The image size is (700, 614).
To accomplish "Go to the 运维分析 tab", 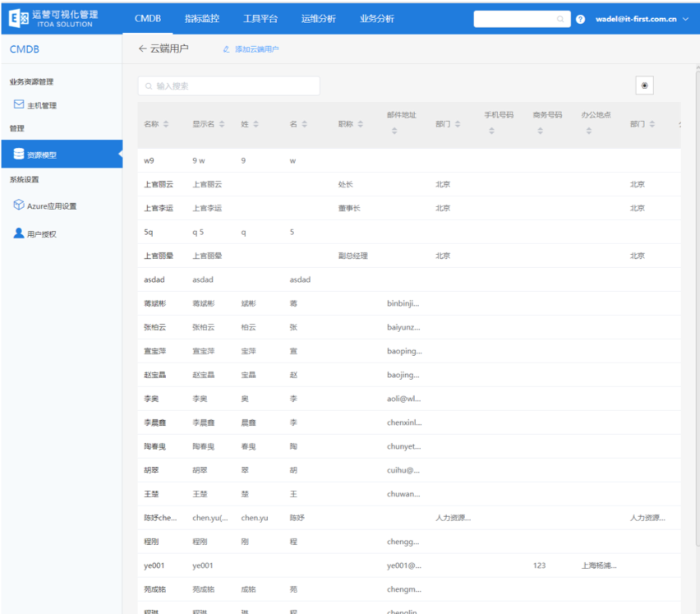I will pos(318,18).
